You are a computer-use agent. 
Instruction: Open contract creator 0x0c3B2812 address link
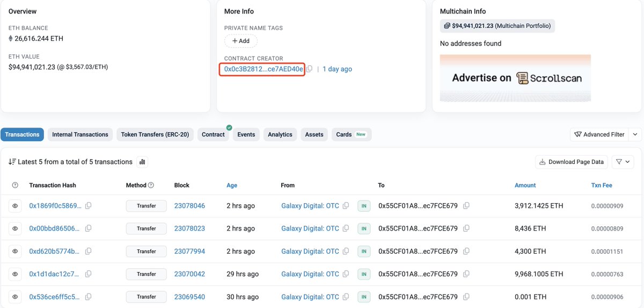[x=264, y=69]
